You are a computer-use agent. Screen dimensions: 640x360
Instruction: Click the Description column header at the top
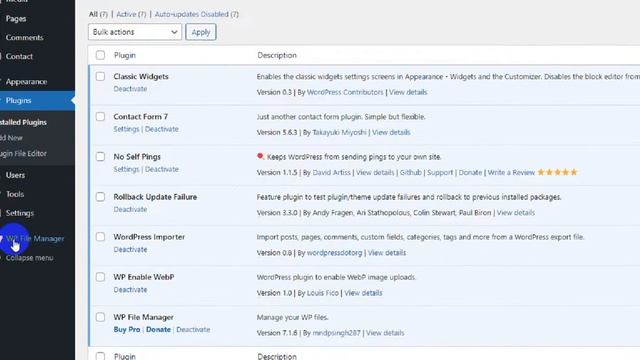point(277,55)
